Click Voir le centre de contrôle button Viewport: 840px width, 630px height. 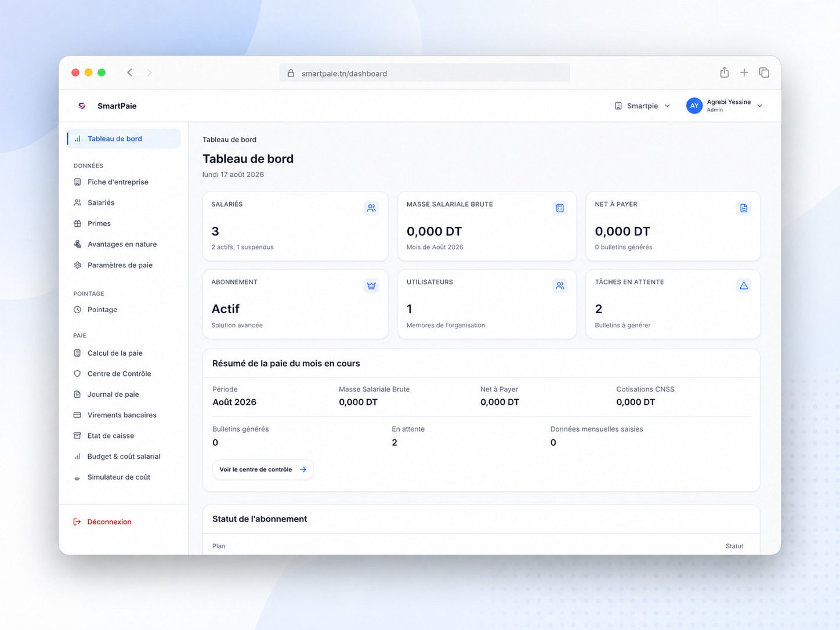(263, 469)
